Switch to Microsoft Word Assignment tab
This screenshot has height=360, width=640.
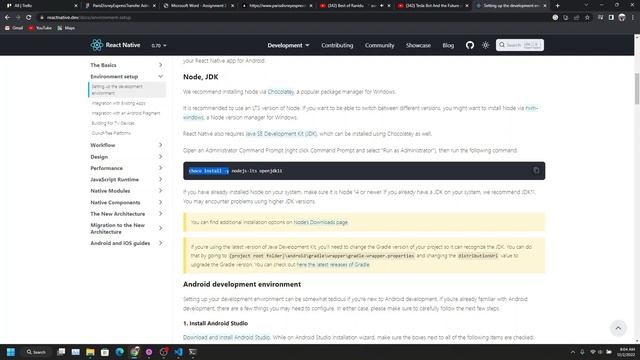(199, 6)
